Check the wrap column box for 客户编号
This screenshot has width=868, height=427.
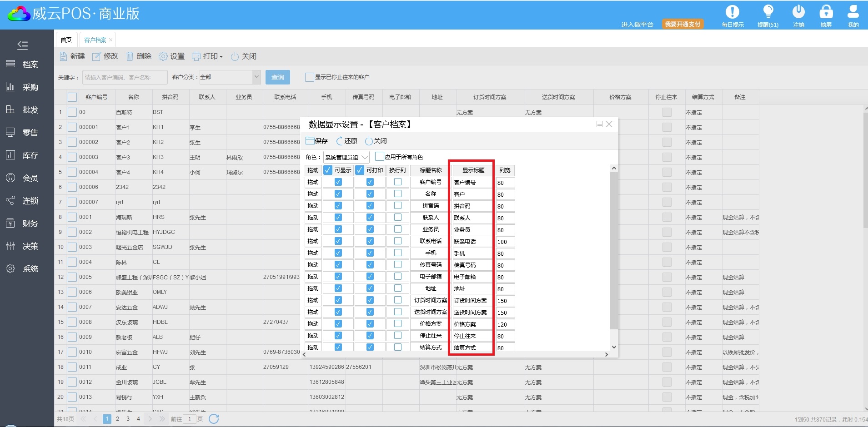click(x=398, y=182)
